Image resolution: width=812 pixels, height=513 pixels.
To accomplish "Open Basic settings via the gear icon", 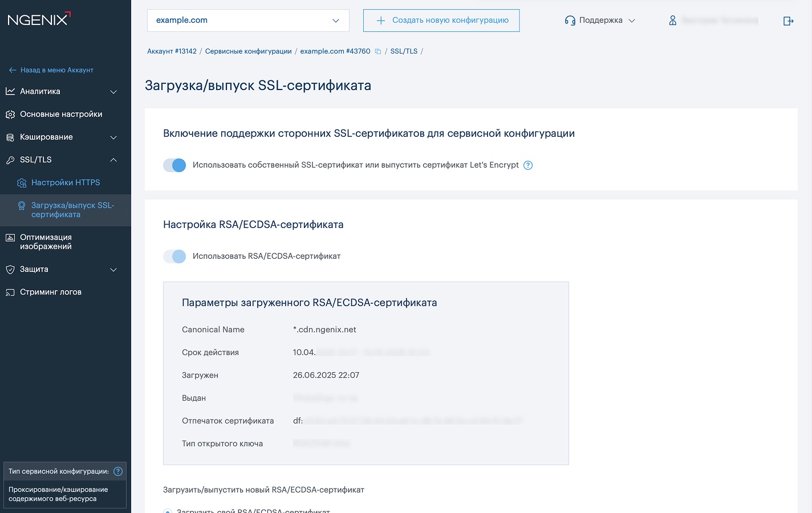I will (10, 115).
